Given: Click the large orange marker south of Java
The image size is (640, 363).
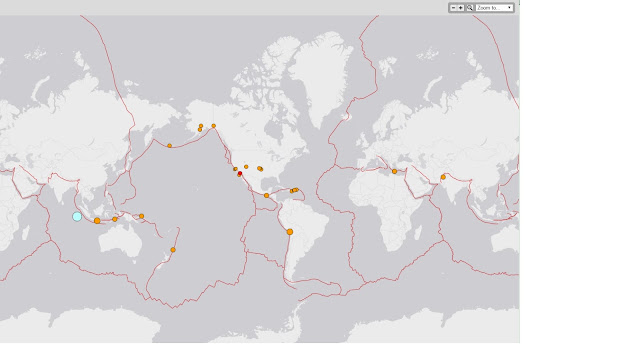Looking at the screenshot, I should point(97,220).
